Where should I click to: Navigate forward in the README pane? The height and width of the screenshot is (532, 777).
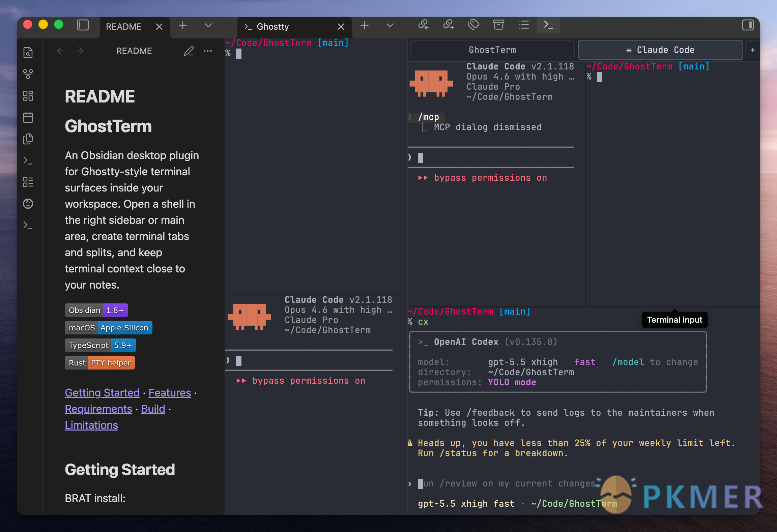(80, 51)
